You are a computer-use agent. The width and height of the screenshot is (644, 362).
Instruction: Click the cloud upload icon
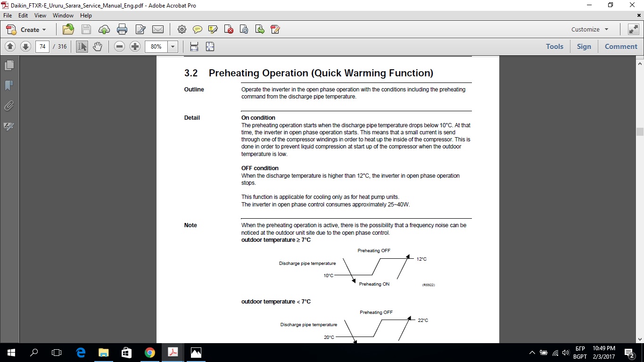pos(104,29)
